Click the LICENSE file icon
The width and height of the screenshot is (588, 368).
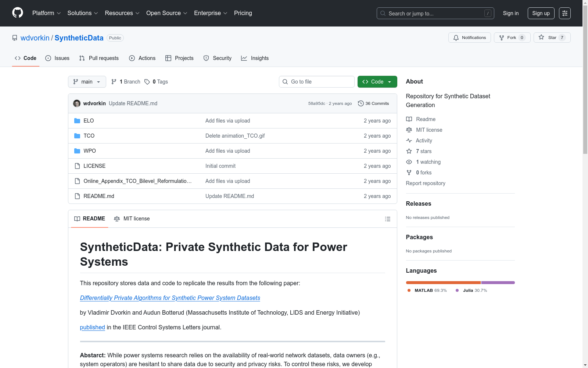coord(77,166)
